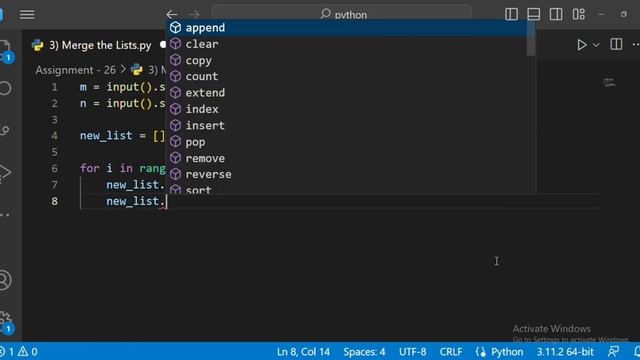Open the customize layout icon
Image resolution: width=640 pixels, height=360 pixels.
click(578, 14)
